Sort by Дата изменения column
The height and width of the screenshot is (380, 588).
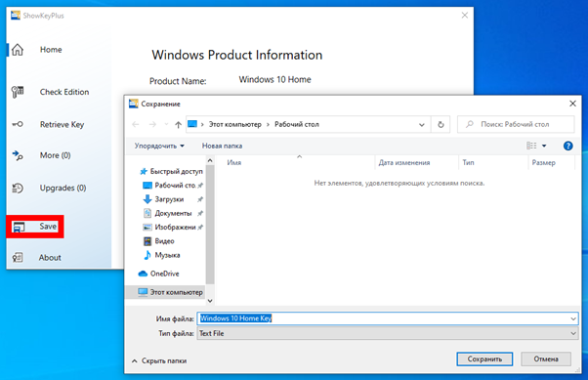click(x=403, y=162)
